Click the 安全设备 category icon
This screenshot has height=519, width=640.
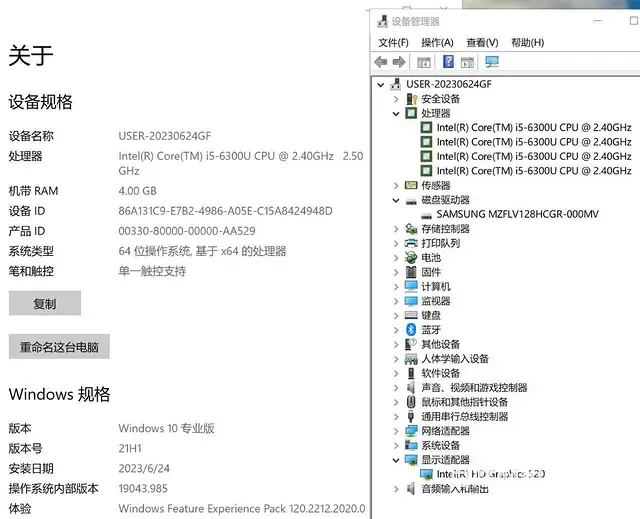[411, 99]
